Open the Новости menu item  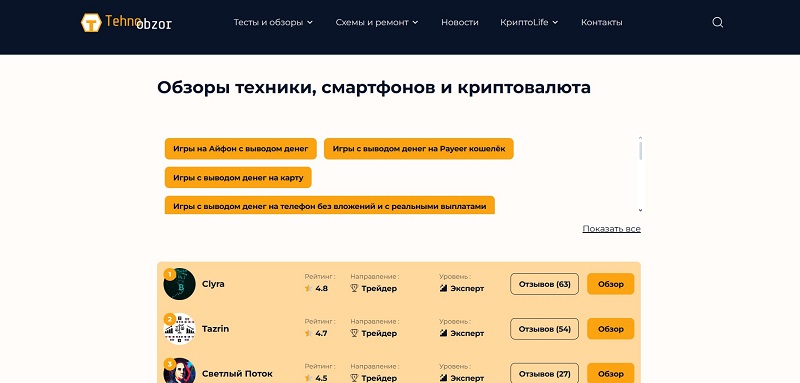click(x=460, y=22)
